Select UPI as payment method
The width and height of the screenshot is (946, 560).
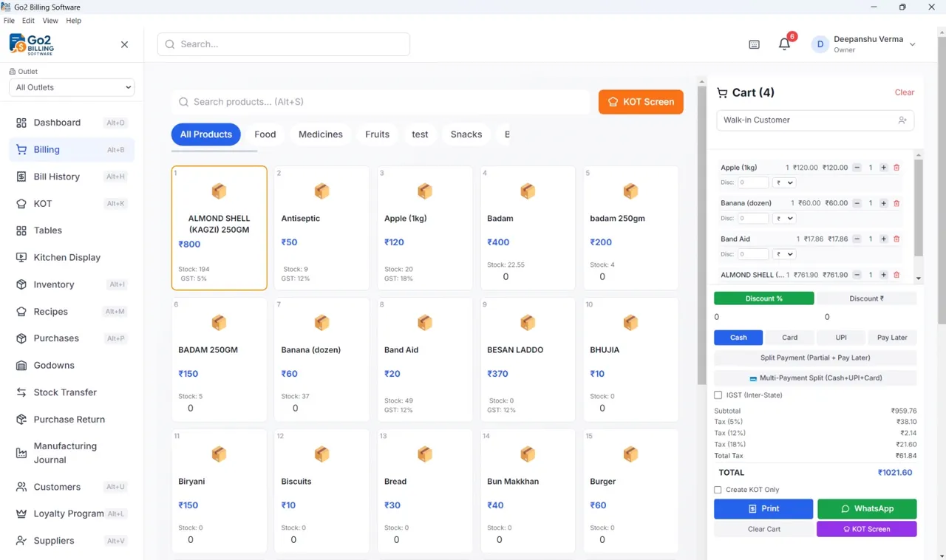tap(841, 338)
